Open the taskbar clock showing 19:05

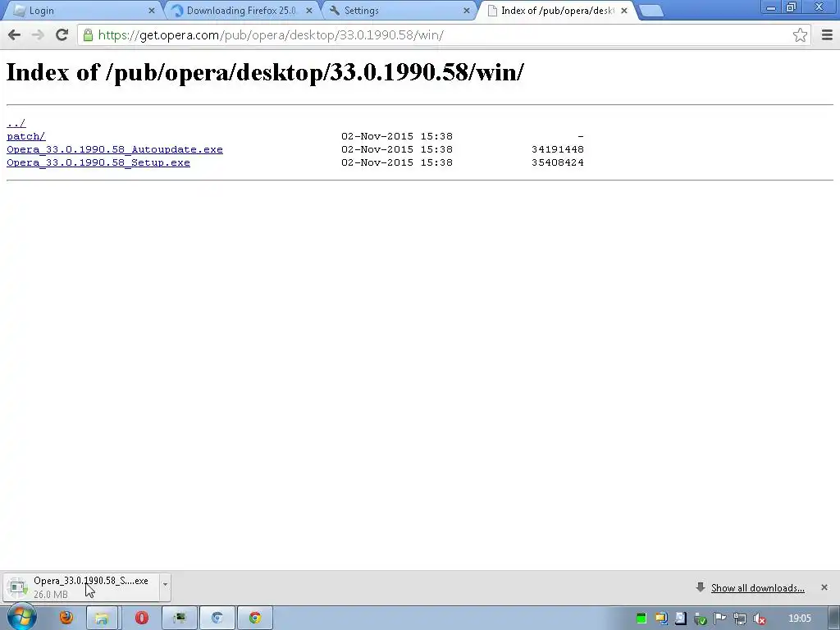[799, 619]
